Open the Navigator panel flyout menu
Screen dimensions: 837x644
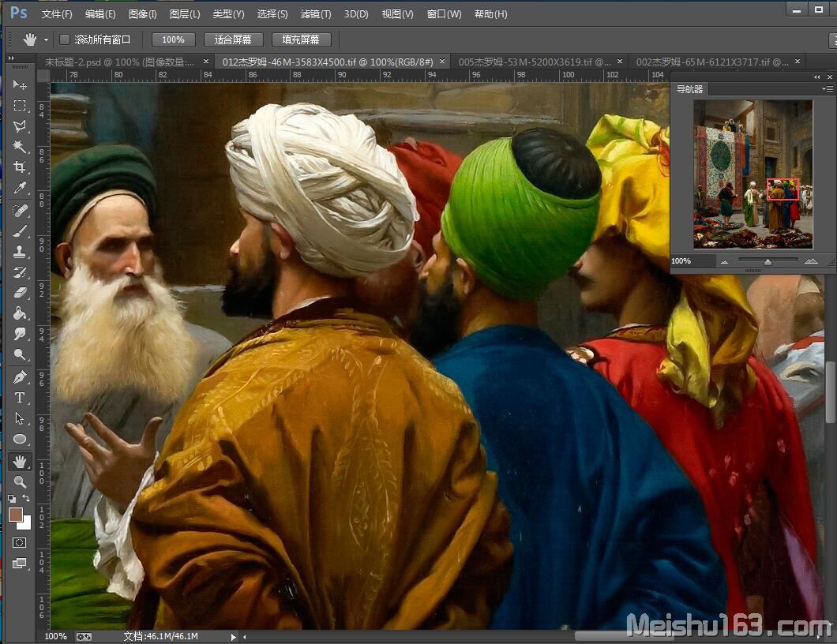click(x=828, y=89)
